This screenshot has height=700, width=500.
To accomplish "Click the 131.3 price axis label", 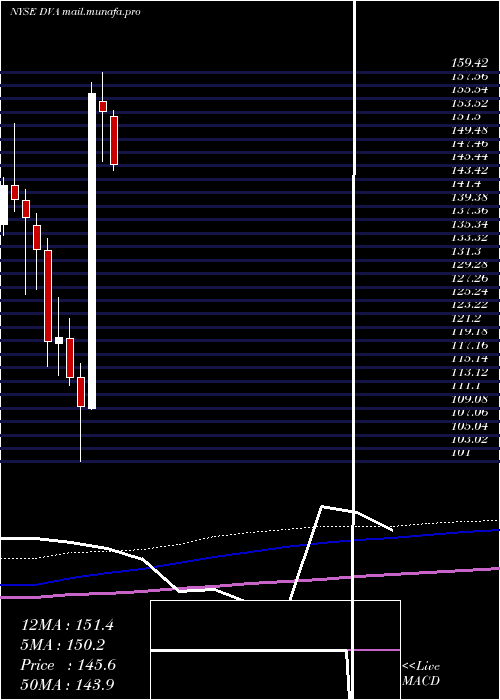I will [466, 251].
